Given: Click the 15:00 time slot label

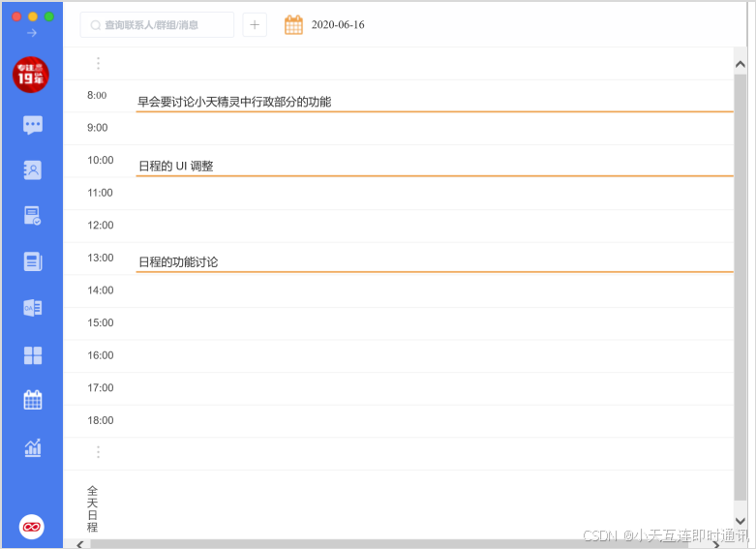Looking at the screenshot, I should tap(101, 322).
